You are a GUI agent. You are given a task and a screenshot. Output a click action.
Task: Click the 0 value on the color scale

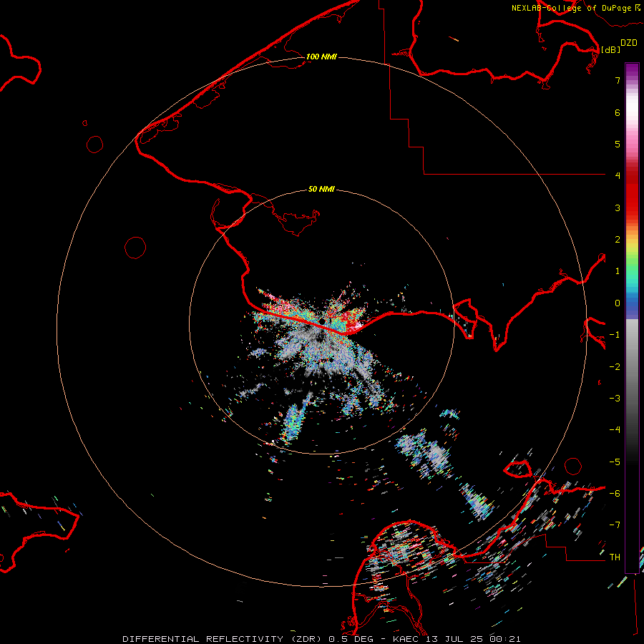[618, 303]
